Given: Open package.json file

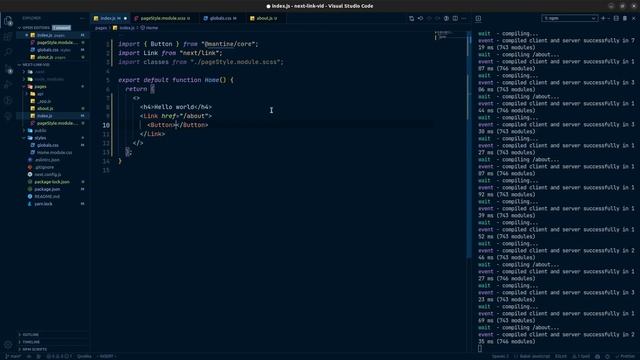Looking at the screenshot, I should point(47,189).
